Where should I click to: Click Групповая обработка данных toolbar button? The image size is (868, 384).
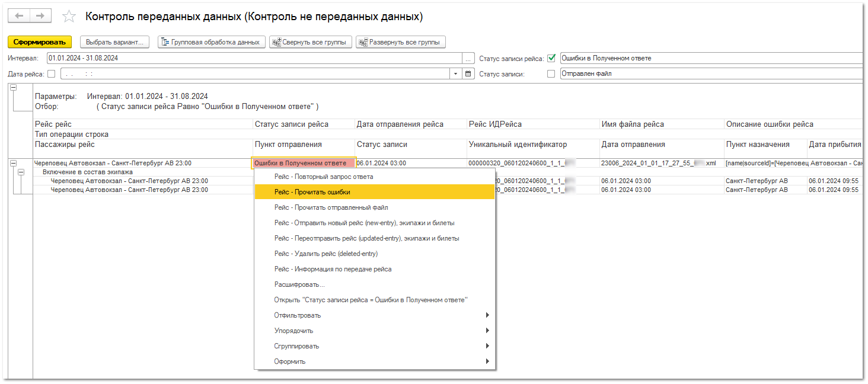point(210,42)
